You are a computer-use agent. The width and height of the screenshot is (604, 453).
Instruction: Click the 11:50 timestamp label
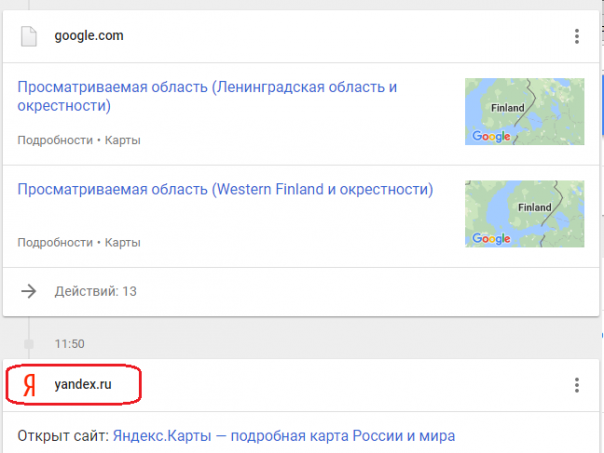(x=70, y=343)
